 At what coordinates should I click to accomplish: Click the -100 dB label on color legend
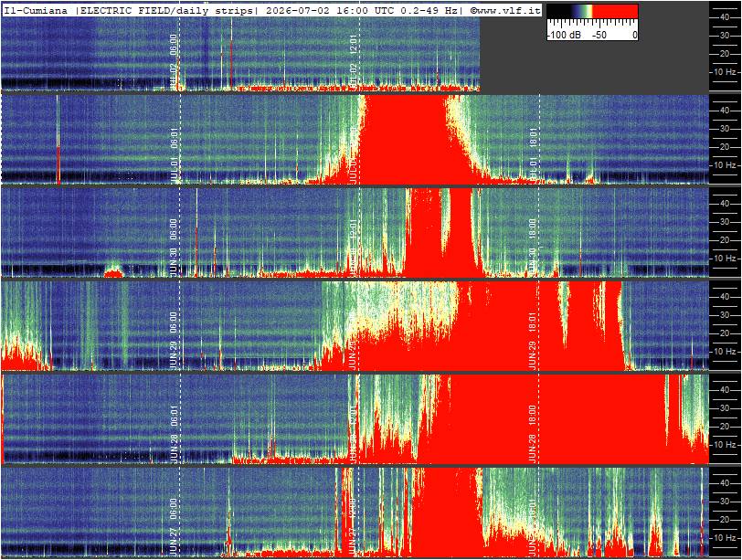[564, 35]
